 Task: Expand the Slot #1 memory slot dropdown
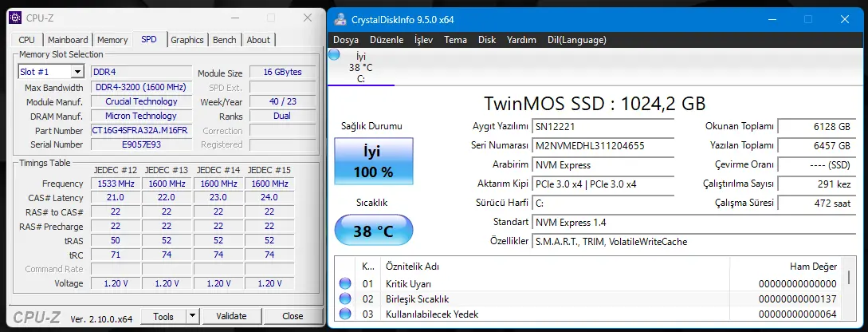tap(77, 72)
